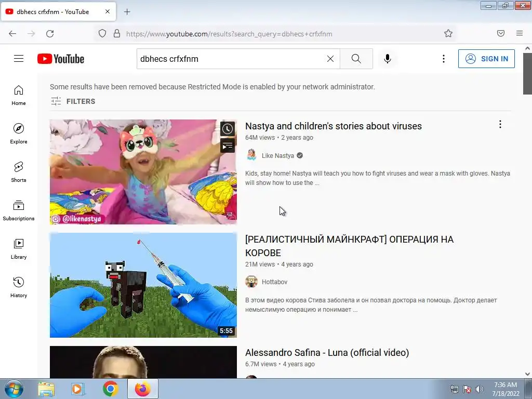Viewport: 532px width, 399px height.
Task: Open Firefox application menu
Action: tap(520, 33)
